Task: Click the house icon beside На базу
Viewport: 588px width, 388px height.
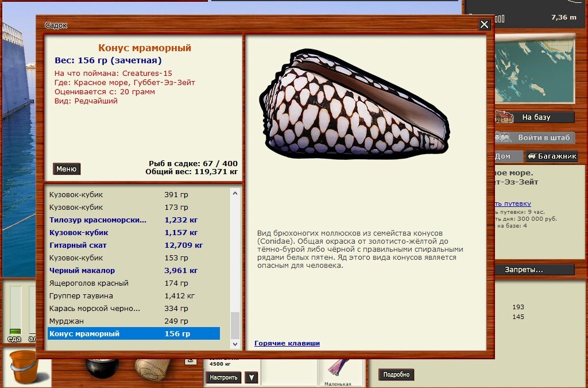Action: [504, 117]
